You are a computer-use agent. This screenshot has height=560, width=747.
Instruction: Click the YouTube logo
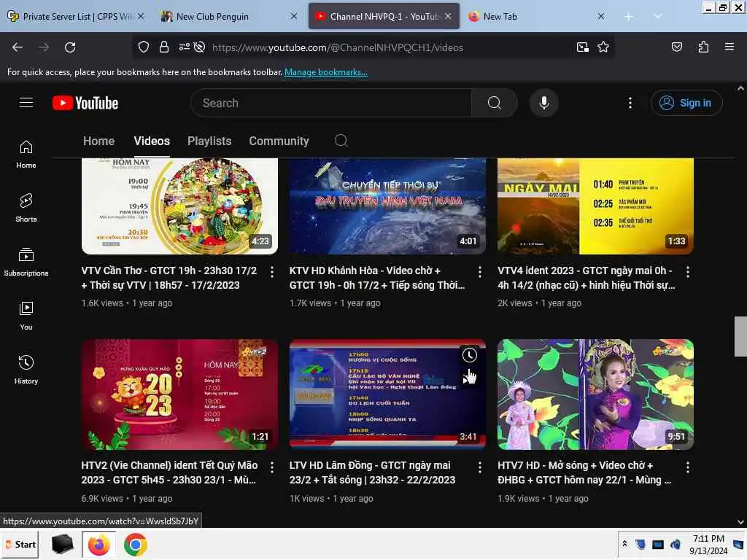coord(85,103)
